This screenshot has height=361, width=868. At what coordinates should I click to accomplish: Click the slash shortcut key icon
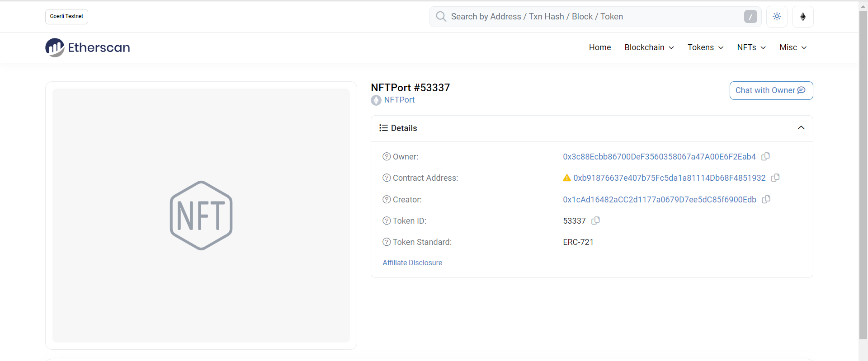pyautogui.click(x=750, y=17)
